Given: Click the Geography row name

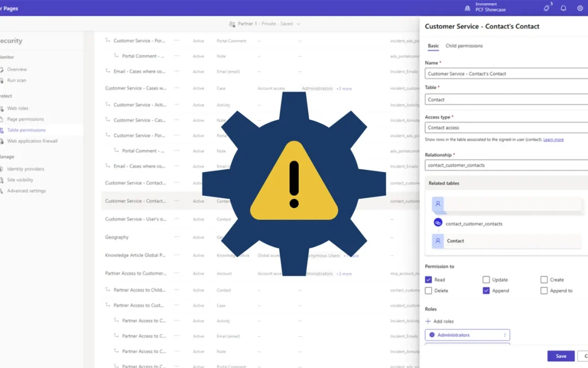Looking at the screenshot, I should 117,237.
